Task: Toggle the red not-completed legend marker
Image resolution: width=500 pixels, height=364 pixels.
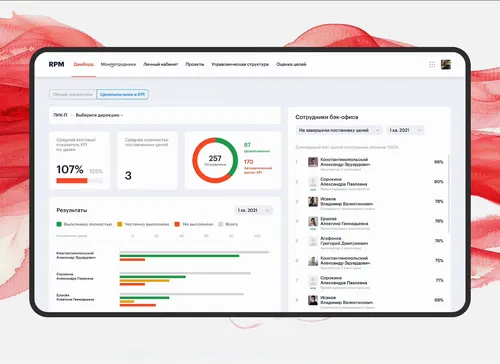Action: click(x=177, y=224)
